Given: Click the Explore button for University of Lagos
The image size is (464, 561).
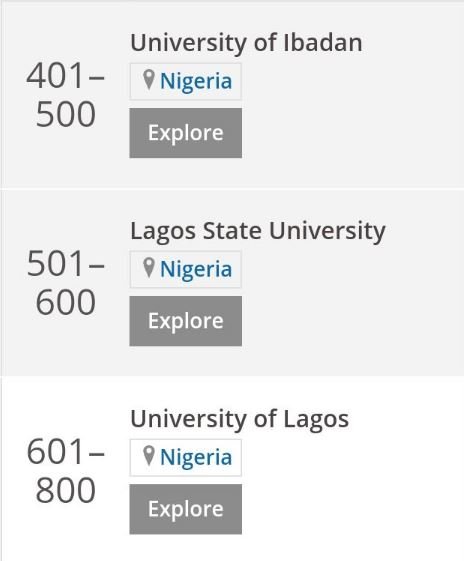Looking at the screenshot, I should (186, 509).
